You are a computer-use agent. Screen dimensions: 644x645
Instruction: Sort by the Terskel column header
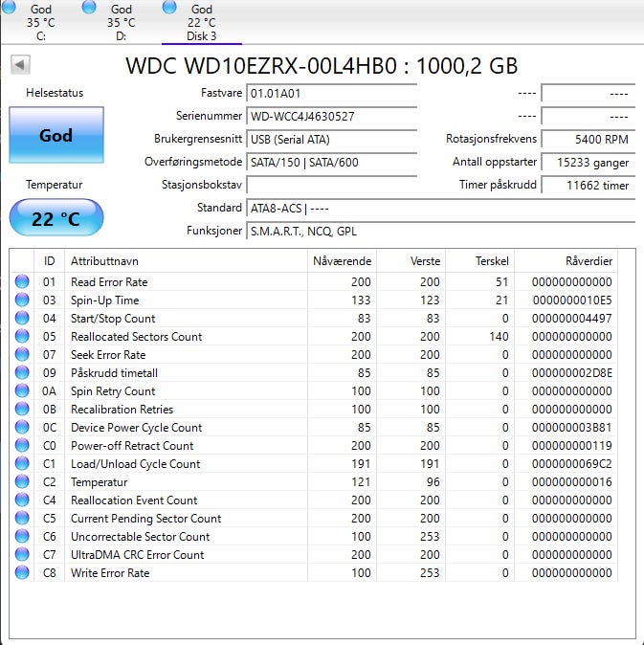click(480, 261)
